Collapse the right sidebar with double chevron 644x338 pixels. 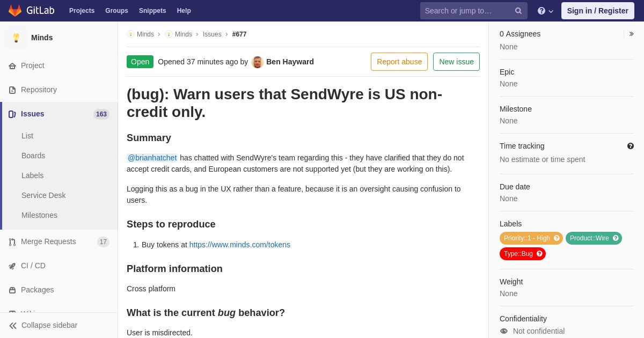tap(631, 34)
